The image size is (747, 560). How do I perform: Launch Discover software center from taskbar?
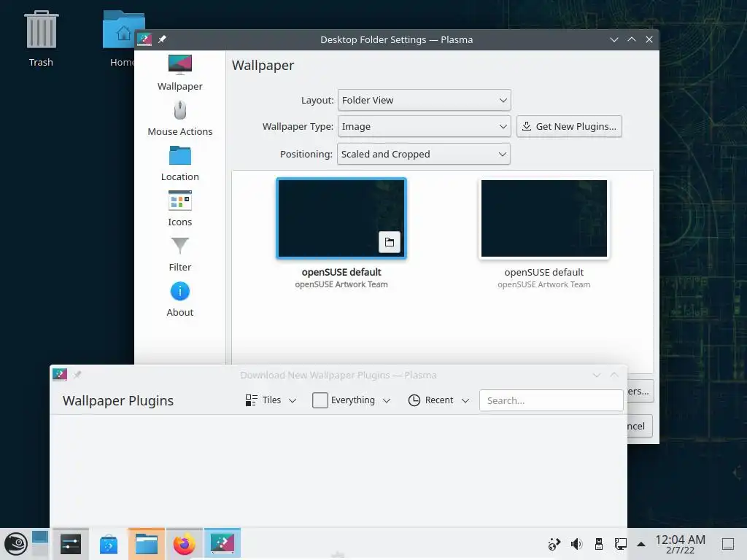109,544
